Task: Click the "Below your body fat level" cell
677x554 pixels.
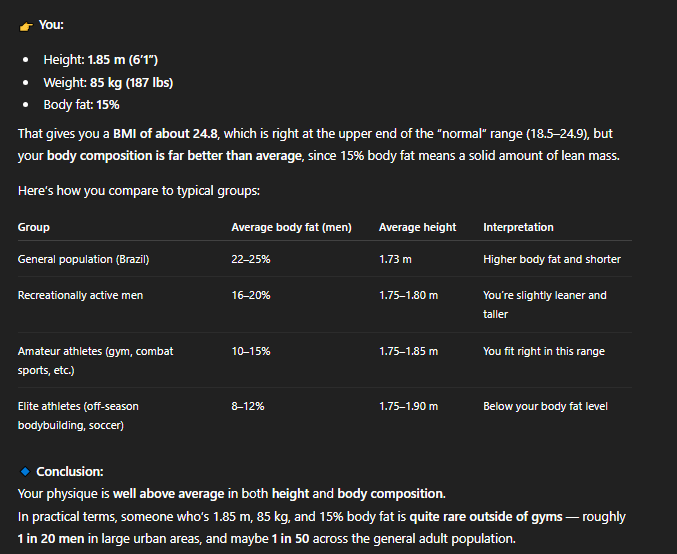Action: (545, 406)
